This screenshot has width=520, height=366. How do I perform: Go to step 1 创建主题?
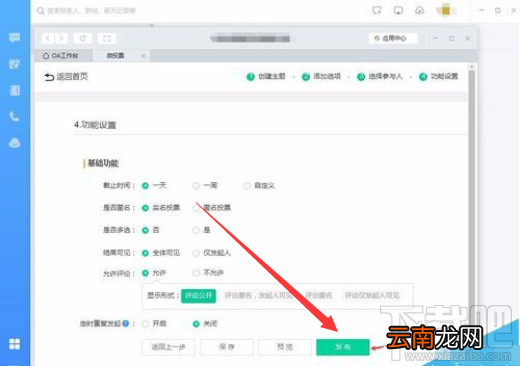266,76
